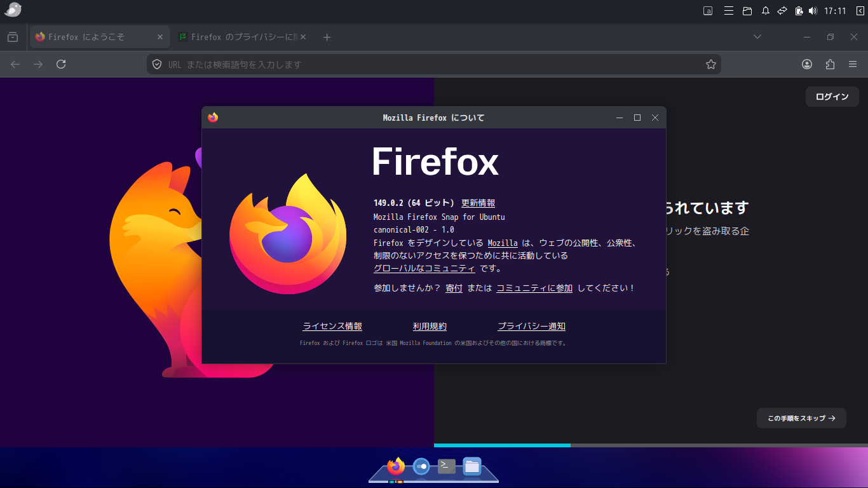This screenshot has height=488, width=868.
Task: Go forward to the next page
Action: (38, 64)
